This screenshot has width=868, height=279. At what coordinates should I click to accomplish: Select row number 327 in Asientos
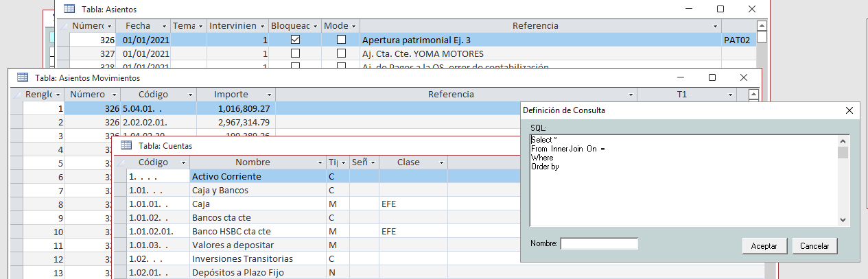tap(93, 53)
